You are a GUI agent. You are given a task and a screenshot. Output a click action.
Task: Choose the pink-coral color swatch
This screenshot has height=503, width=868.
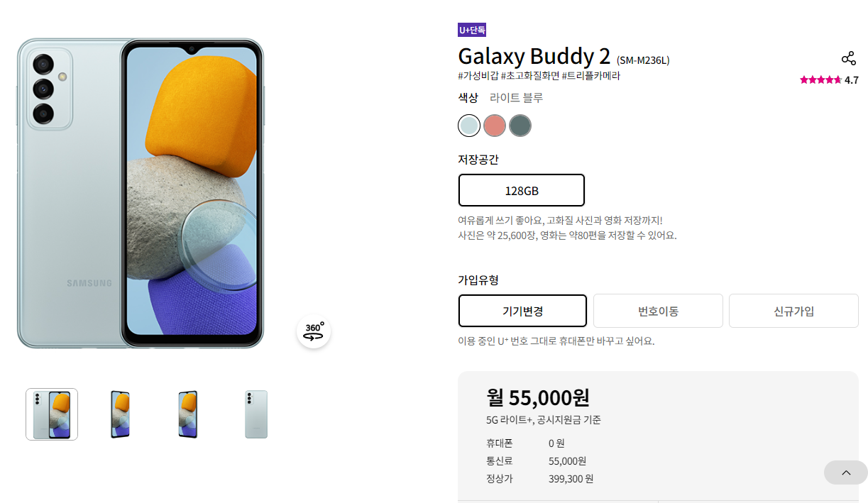tap(495, 126)
